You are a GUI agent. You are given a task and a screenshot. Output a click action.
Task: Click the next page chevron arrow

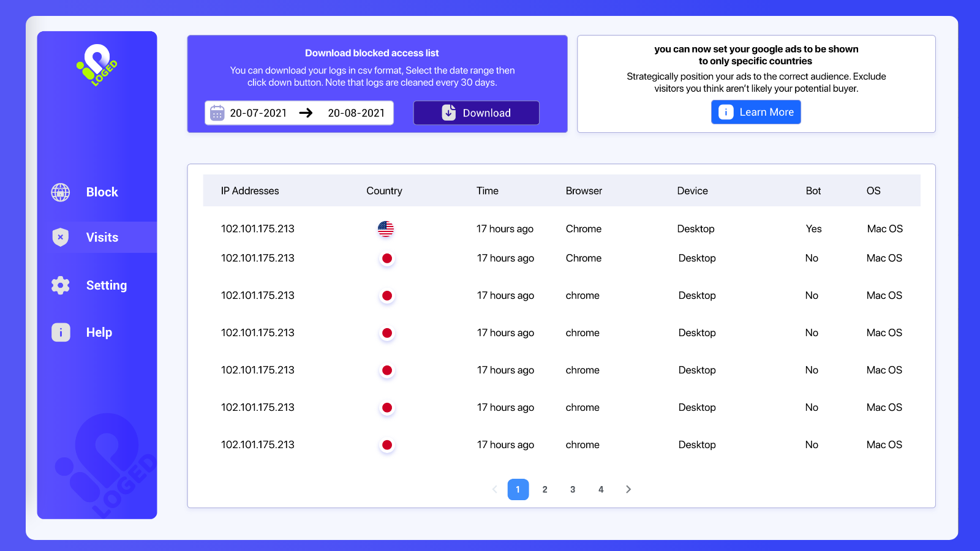(628, 489)
